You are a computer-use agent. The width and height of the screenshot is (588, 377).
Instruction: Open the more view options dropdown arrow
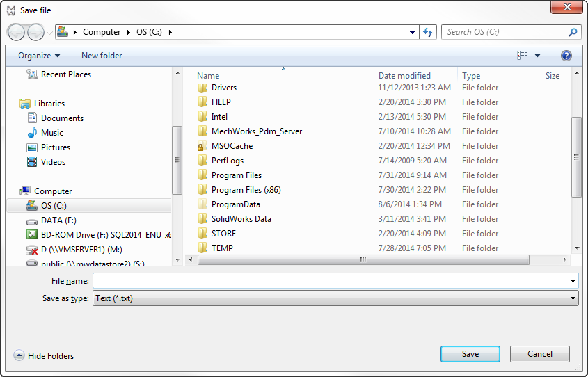coord(537,56)
